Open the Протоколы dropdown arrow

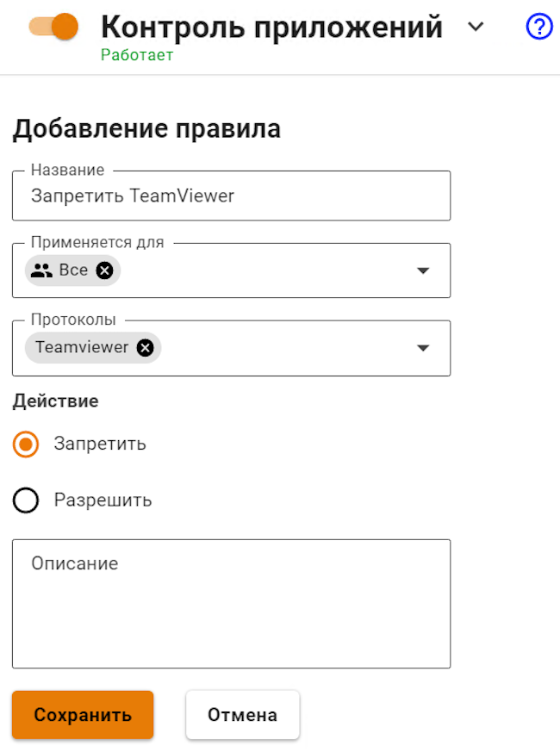(423, 348)
